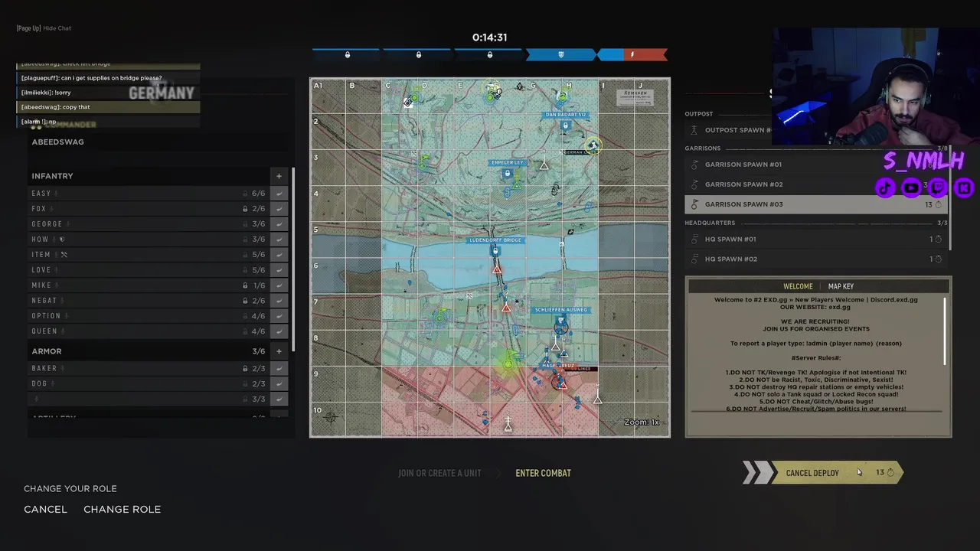Select HQ Spawn #01

pos(815,239)
